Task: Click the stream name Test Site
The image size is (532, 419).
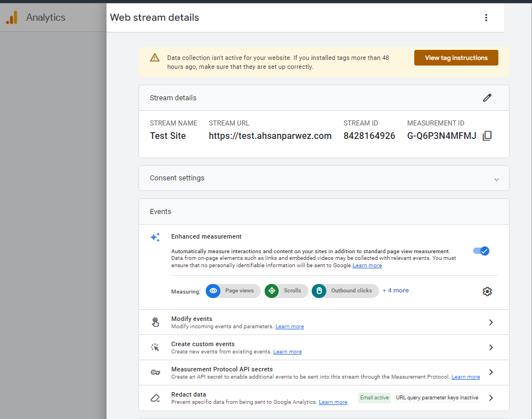Action: pos(168,136)
